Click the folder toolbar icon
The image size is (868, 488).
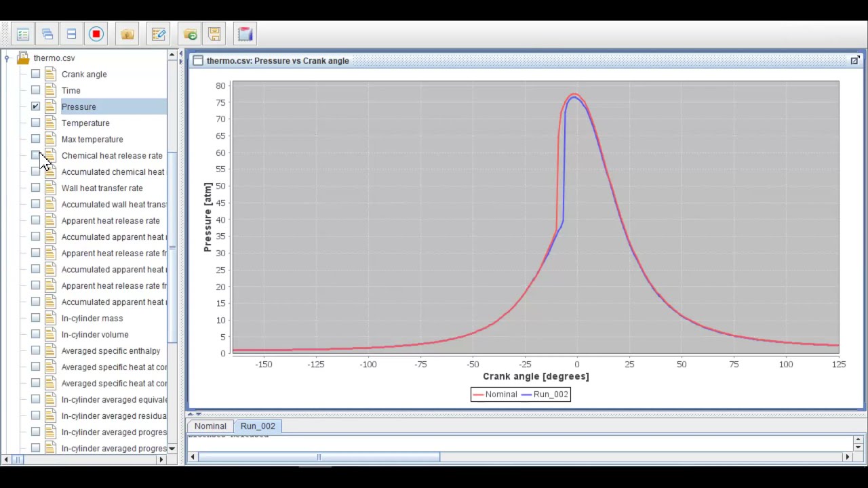click(x=127, y=34)
